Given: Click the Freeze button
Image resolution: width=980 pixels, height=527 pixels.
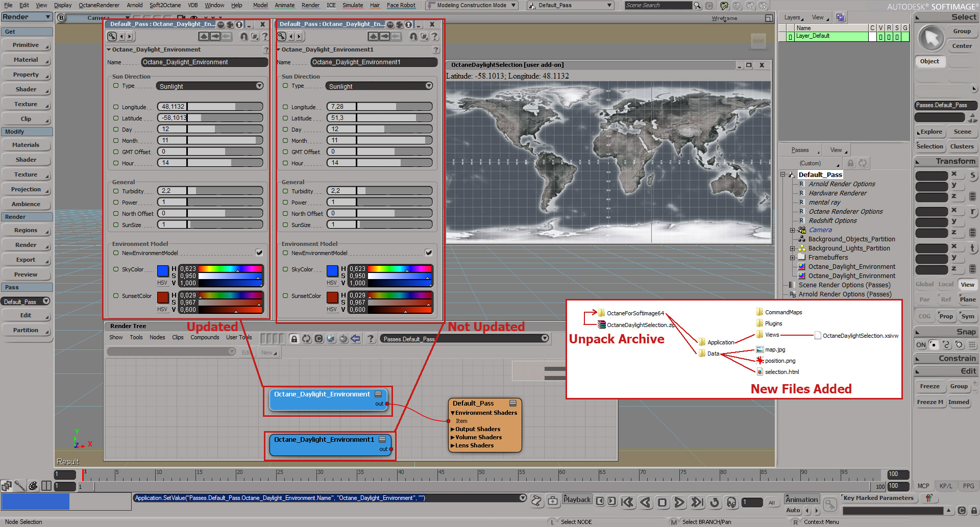Looking at the screenshot, I should point(930,386).
